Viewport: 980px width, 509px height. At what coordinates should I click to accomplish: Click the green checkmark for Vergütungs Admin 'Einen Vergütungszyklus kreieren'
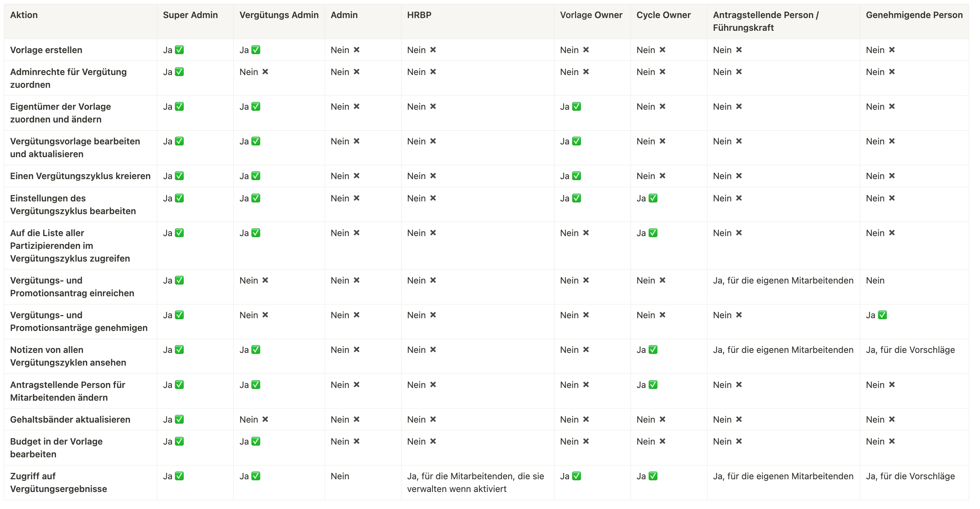point(256,176)
